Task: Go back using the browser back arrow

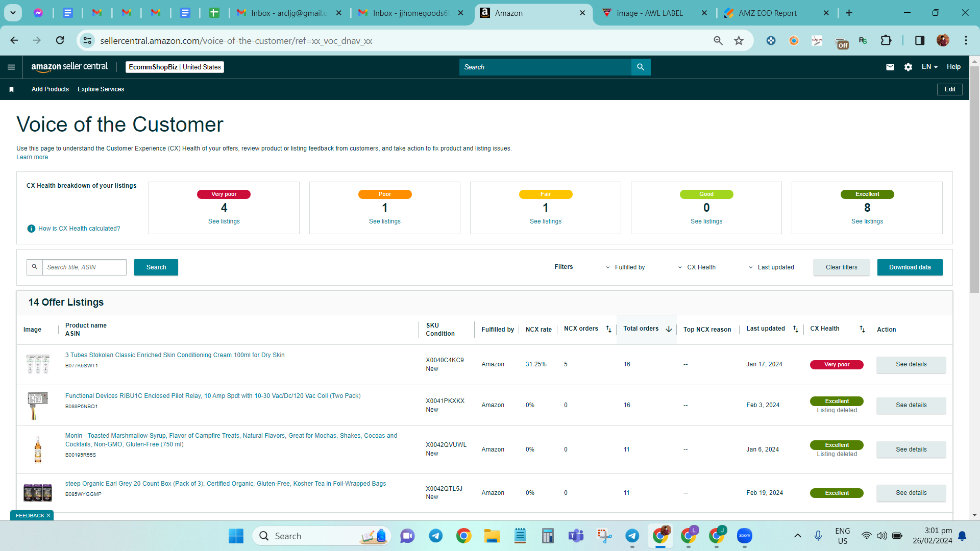Action: (14, 40)
